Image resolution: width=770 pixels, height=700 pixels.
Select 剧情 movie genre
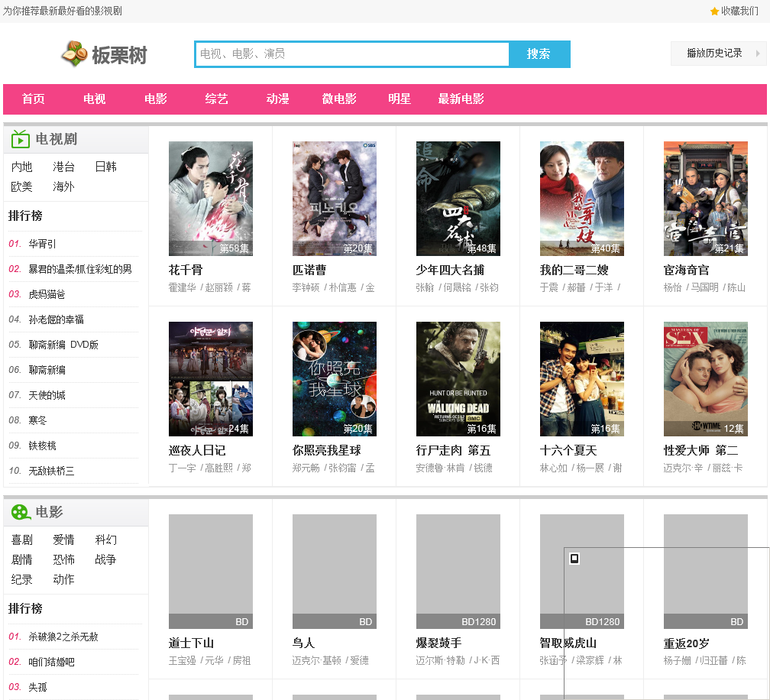(x=21, y=559)
